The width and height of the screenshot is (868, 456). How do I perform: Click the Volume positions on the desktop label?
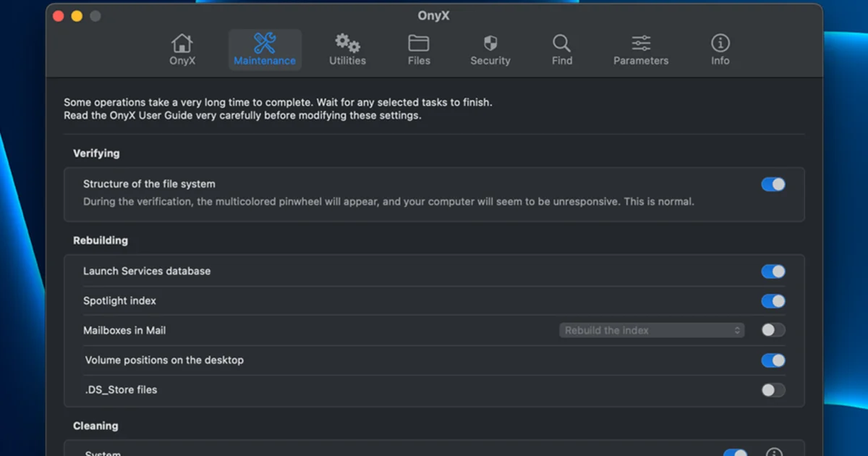pyautogui.click(x=164, y=360)
